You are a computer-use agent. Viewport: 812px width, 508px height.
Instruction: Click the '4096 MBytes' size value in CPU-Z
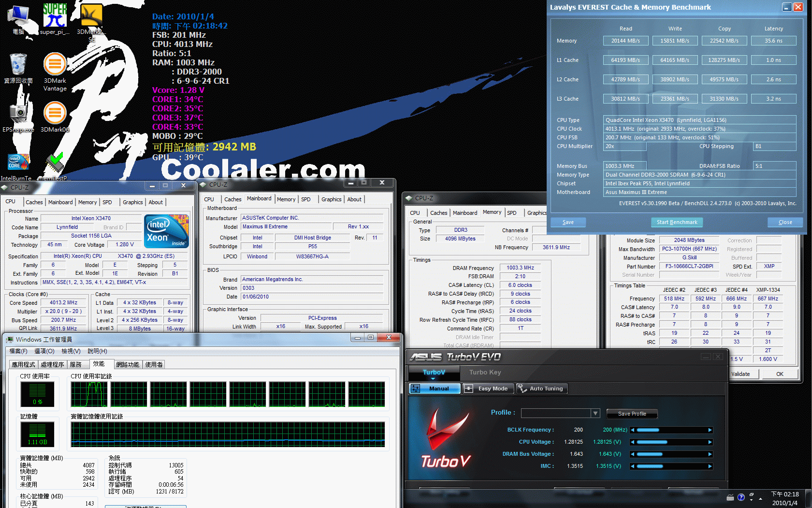460,239
